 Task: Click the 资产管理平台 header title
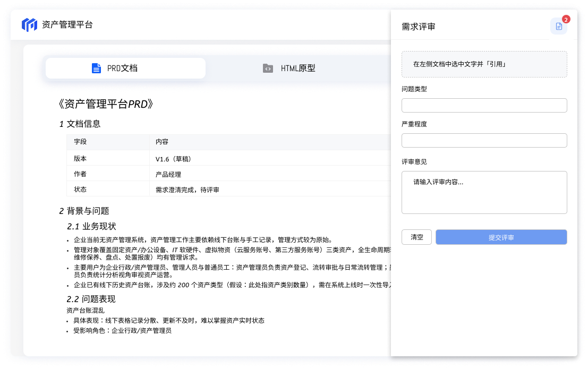coord(67,25)
